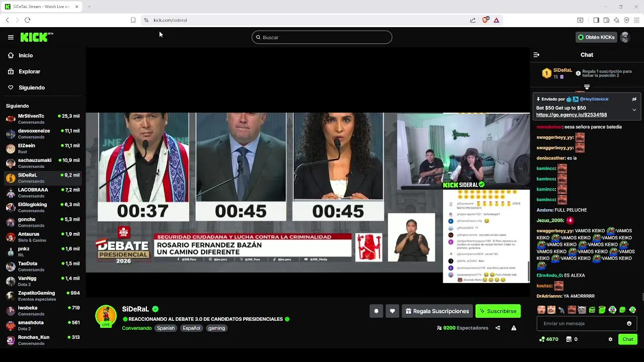Image resolution: width=644 pixels, height=362 pixels.
Task: Open VanNgg Dota 2 channel
Action: coord(42,281)
